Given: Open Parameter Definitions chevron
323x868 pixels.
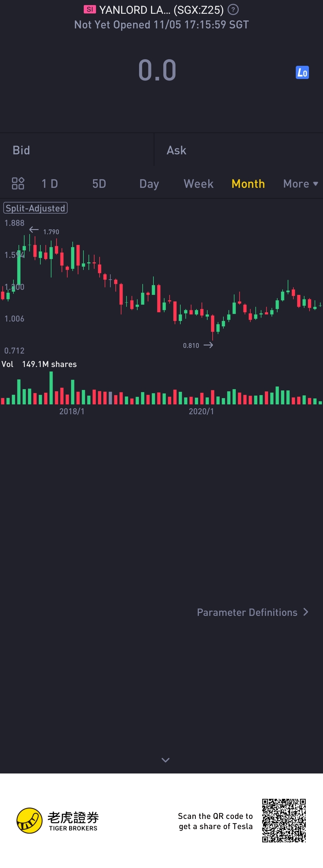Looking at the screenshot, I should pyautogui.click(x=306, y=612).
